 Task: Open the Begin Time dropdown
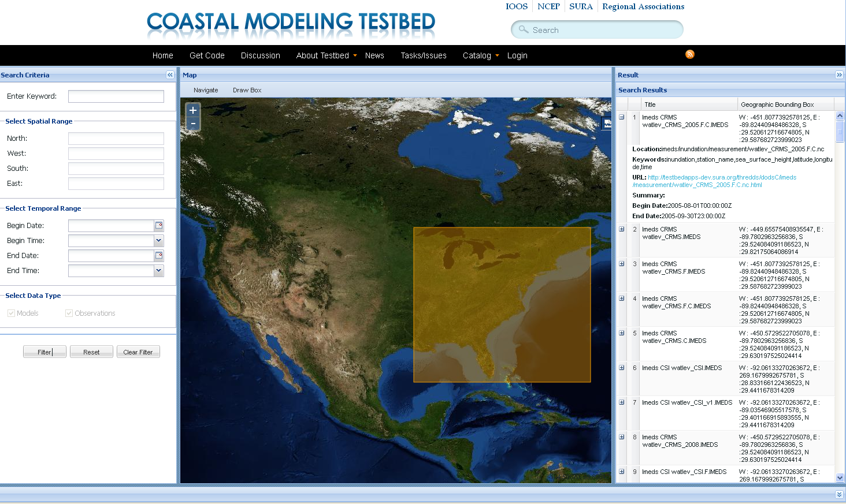159,241
